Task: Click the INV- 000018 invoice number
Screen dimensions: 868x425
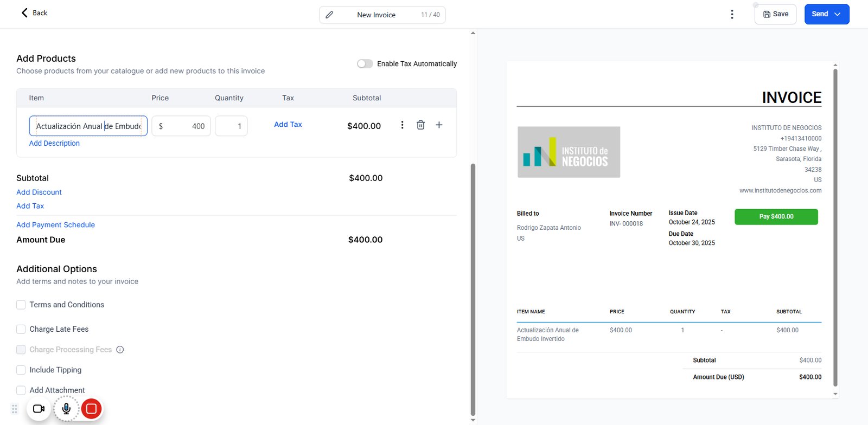Action: 626,223
